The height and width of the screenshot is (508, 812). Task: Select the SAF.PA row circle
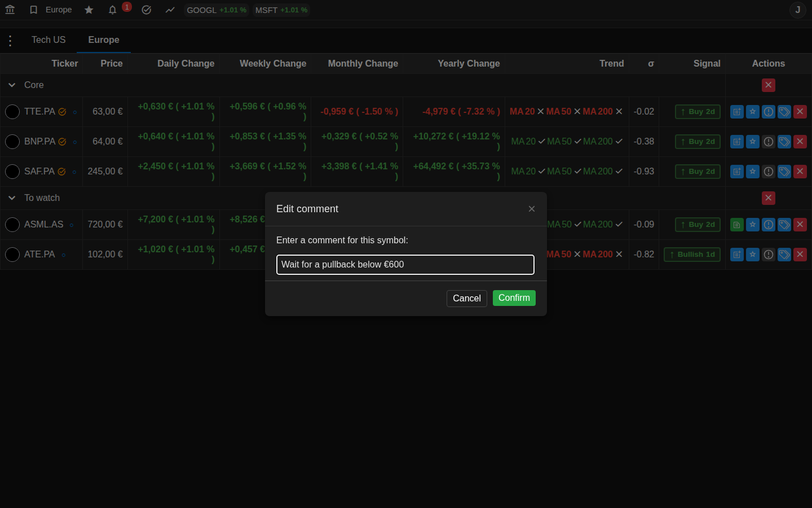pos(12,172)
